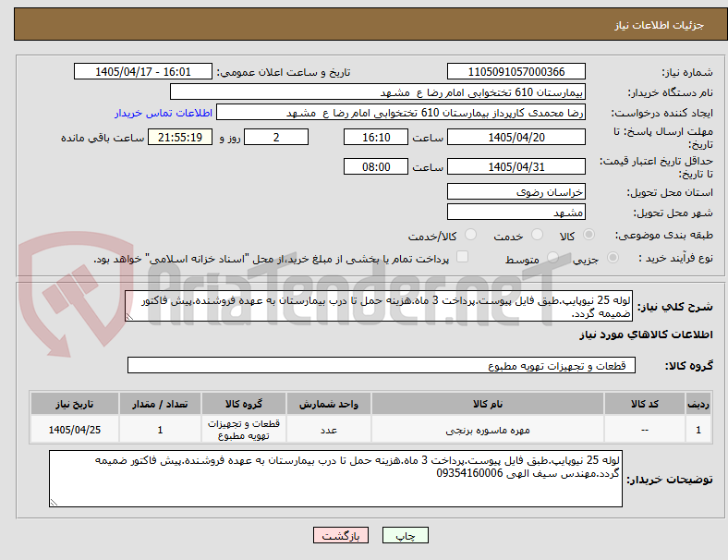Click the item name مهره ماسوره برنجی
The width and height of the screenshot is (728, 560).
488,430
